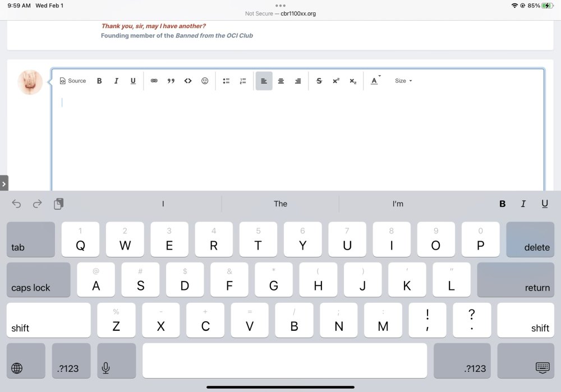This screenshot has height=392, width=561.
Task: Toggle strikethrough formatting
Action: pyautogui.click(x=319, y=81)
